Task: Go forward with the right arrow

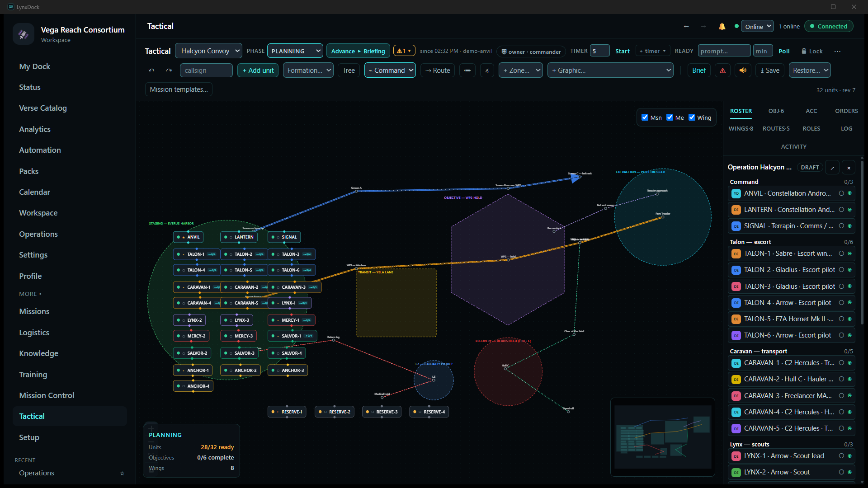Action: 703,26
